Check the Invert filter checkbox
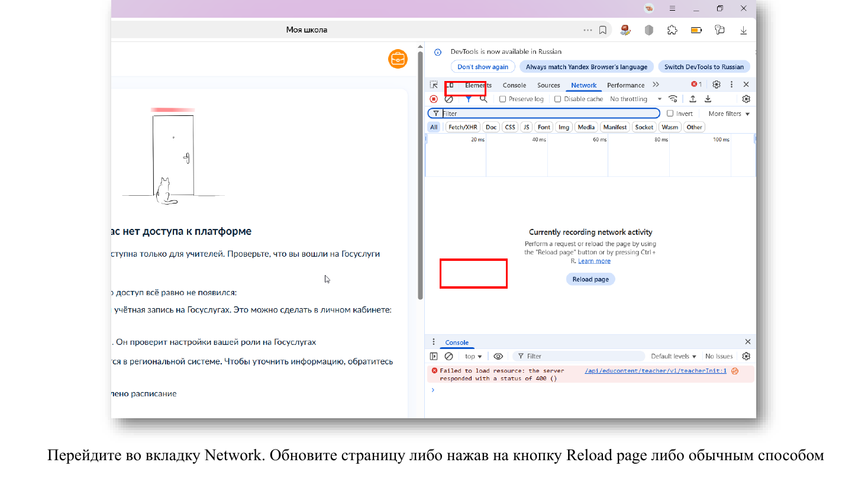Viewport: 868px width, 488px height. click(x=670, y=114)
